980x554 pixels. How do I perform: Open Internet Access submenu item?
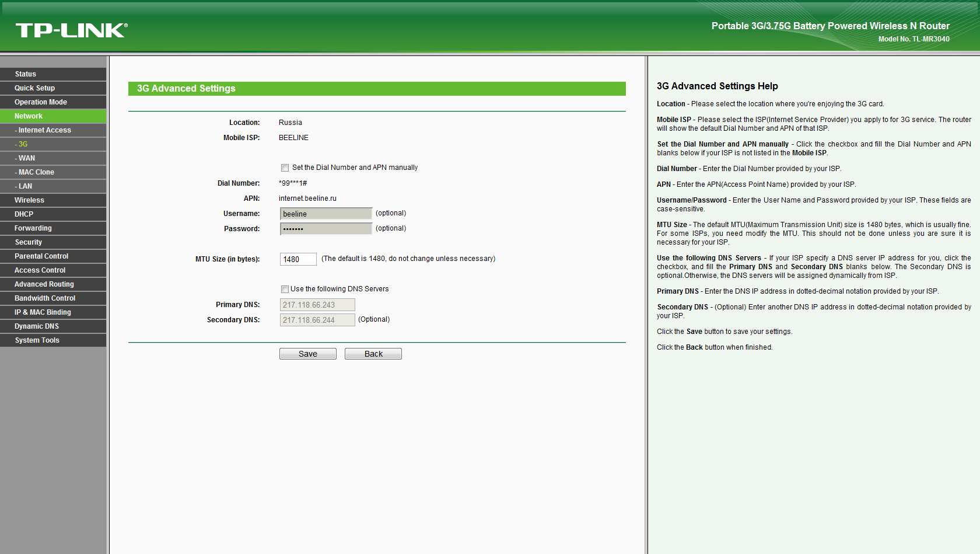pyautogui.click(x=53, y=130)
